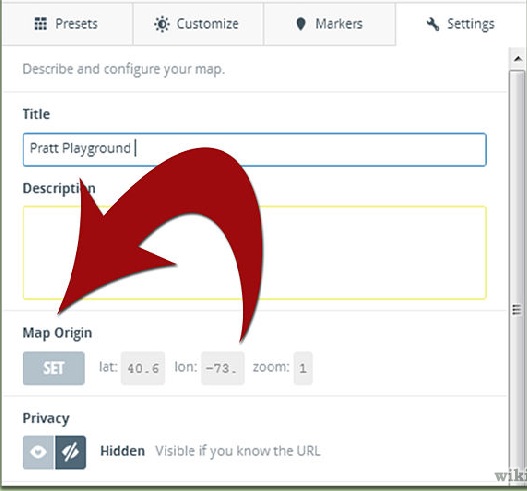Go to the Markers tab
Screen dimensions: 527x491
pyautogui.click(x=330, y=24)
